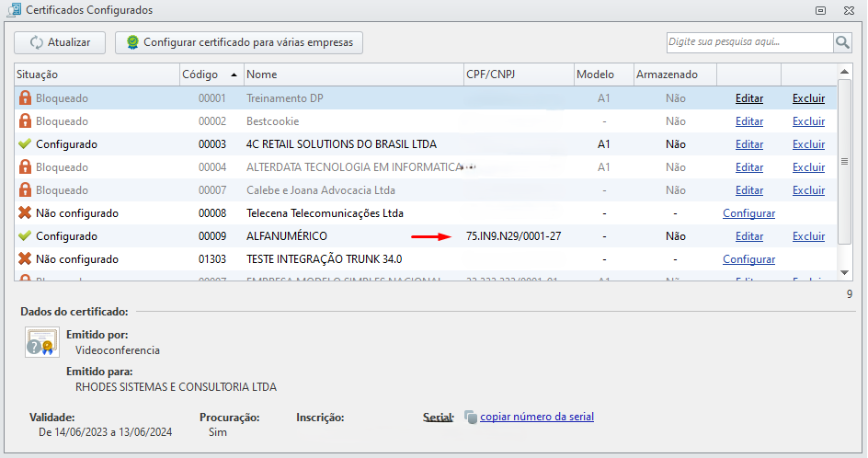Open Configurar certificado para várias empresas

[239, 42]
